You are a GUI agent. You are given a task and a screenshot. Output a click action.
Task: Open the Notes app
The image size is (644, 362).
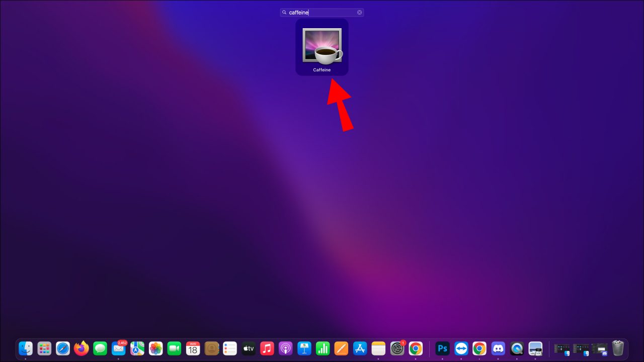(378, 348)
